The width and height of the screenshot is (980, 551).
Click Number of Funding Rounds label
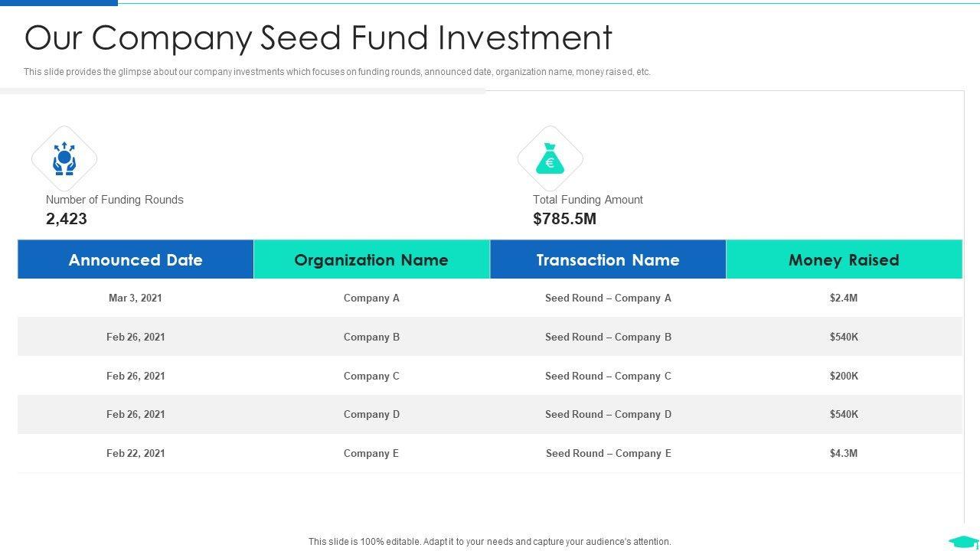pos(115,200)
